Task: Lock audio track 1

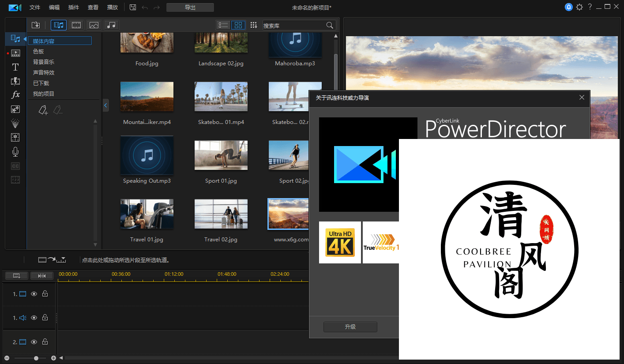Action: click(45, 318)
